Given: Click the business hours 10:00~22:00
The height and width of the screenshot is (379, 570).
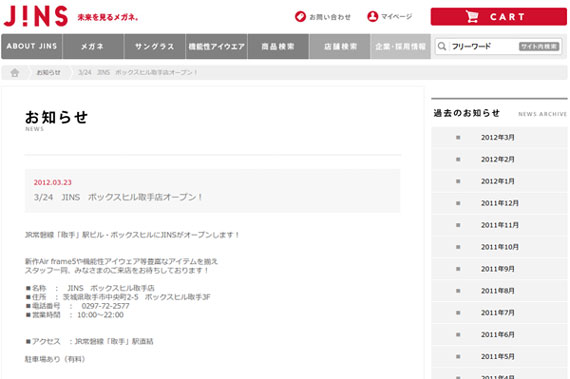Looking at the screenshot, I should (100, 315).
